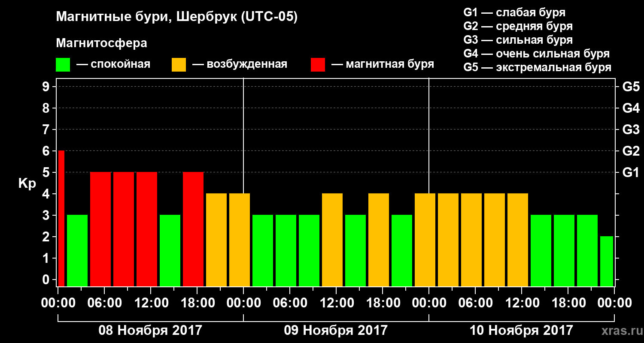This screenshot has height=343, width=644.
Task: Click the yellow bar above 12:00 on 10 Ноября
Action: (x=518, y=240)
